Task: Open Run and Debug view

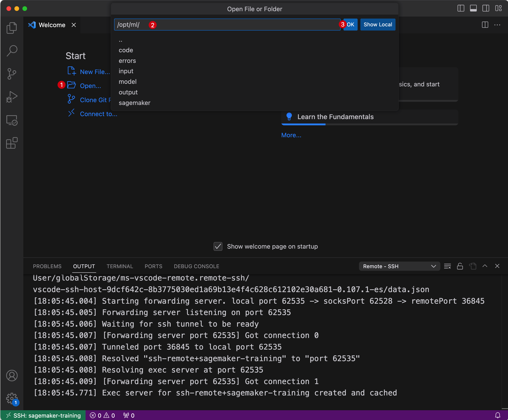Action: pyautogui.click(x=12, y=97)
